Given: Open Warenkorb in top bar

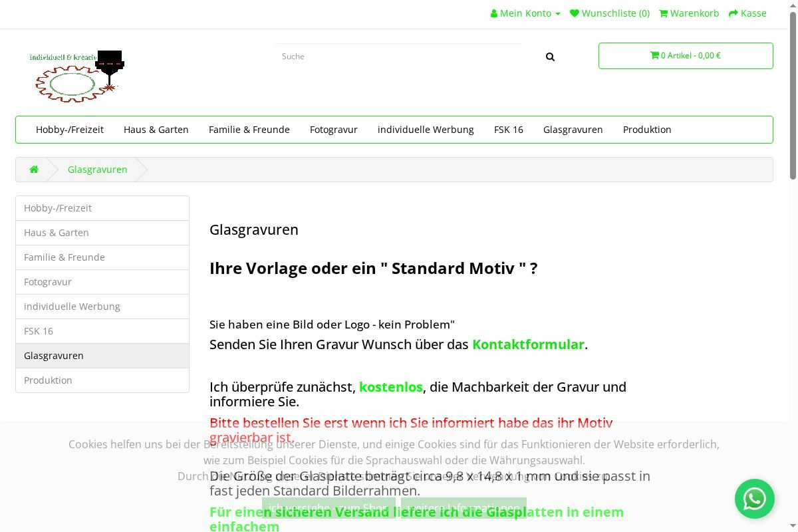Looking at the screenshot, I should click(x=689, y=13).
